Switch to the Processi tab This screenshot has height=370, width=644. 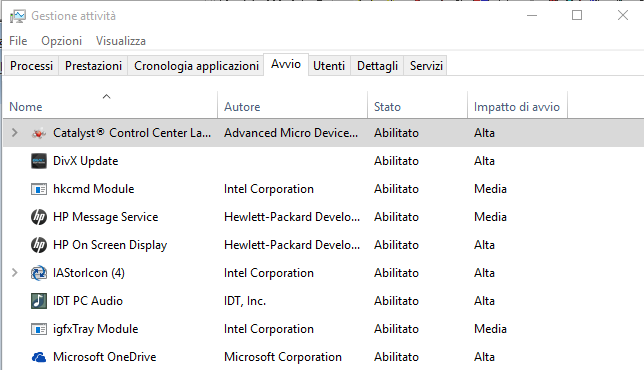click(32, 66)
